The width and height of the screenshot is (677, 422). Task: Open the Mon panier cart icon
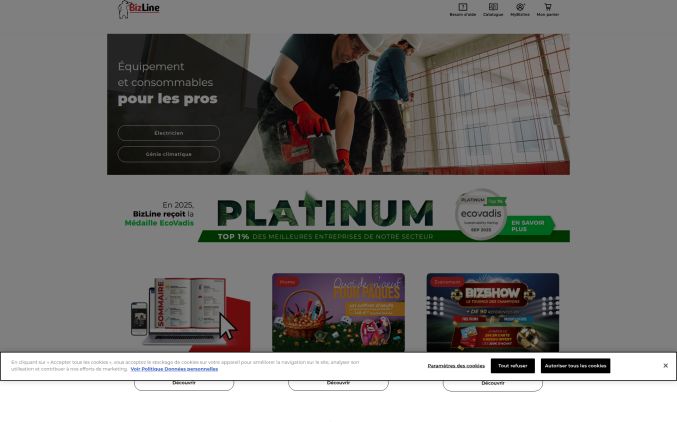pos(548,10)
